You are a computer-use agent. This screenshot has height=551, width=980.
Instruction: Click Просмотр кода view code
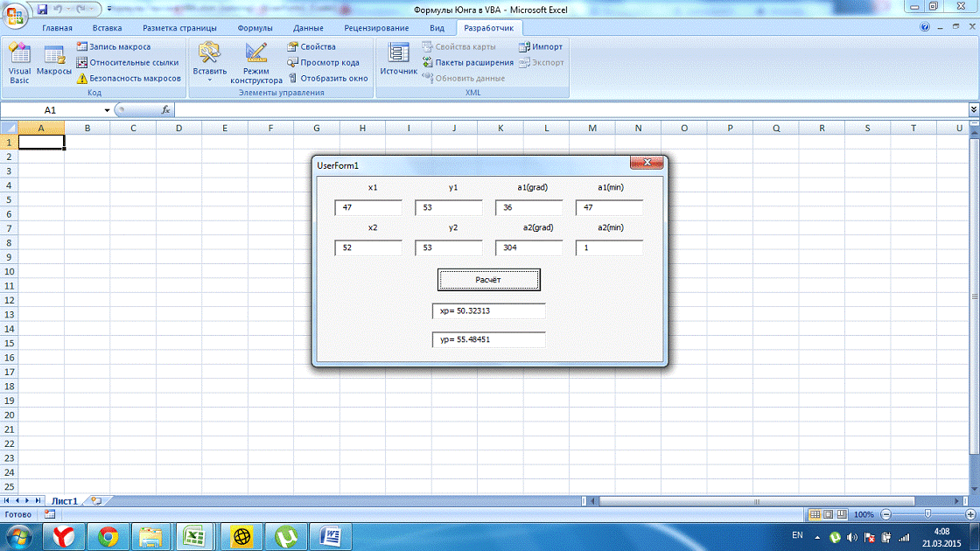point(323,62)
